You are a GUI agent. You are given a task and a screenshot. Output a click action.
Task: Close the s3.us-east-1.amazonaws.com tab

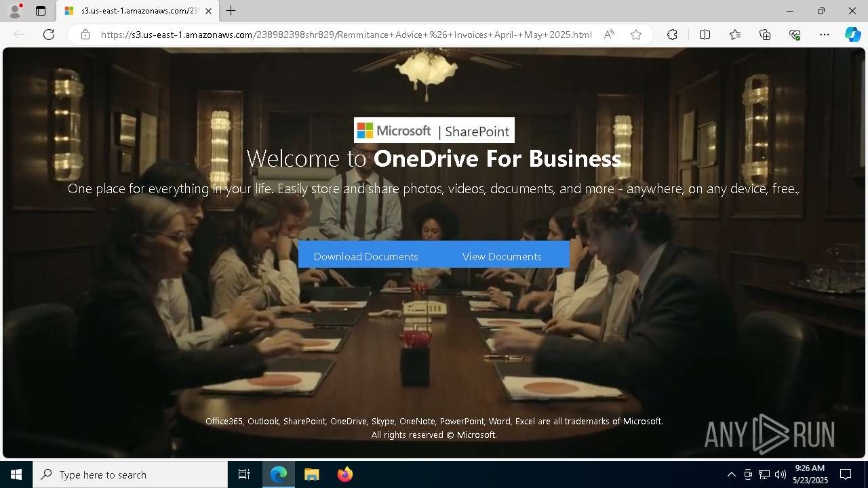click(208, 11)
